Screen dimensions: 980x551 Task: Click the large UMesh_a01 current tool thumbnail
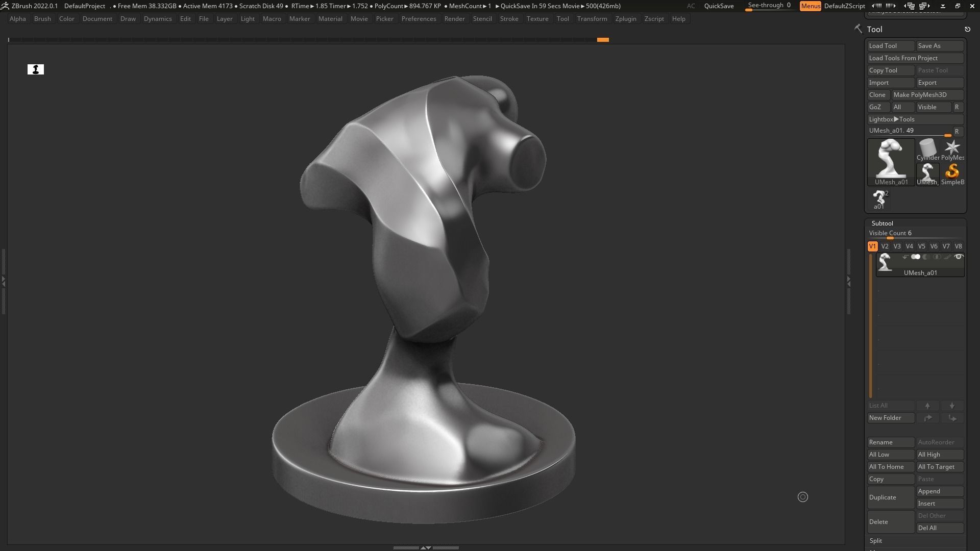[x=891, y=162]
